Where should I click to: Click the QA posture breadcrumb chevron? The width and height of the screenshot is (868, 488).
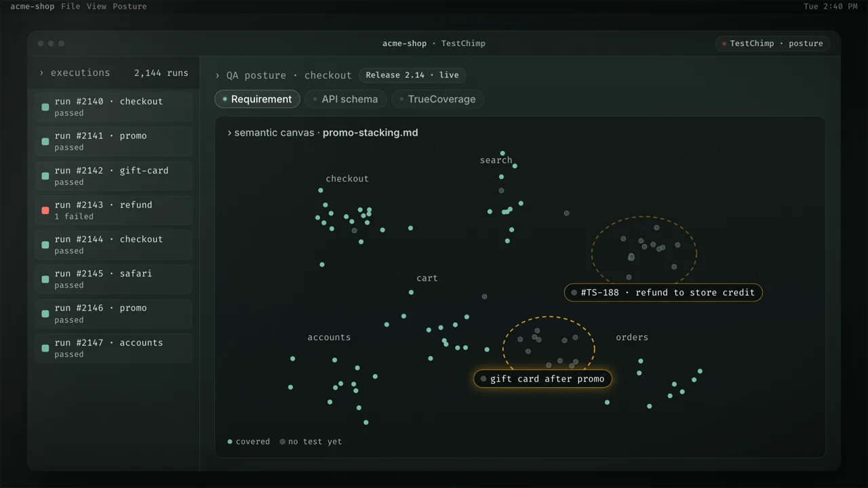coord(218,75)
